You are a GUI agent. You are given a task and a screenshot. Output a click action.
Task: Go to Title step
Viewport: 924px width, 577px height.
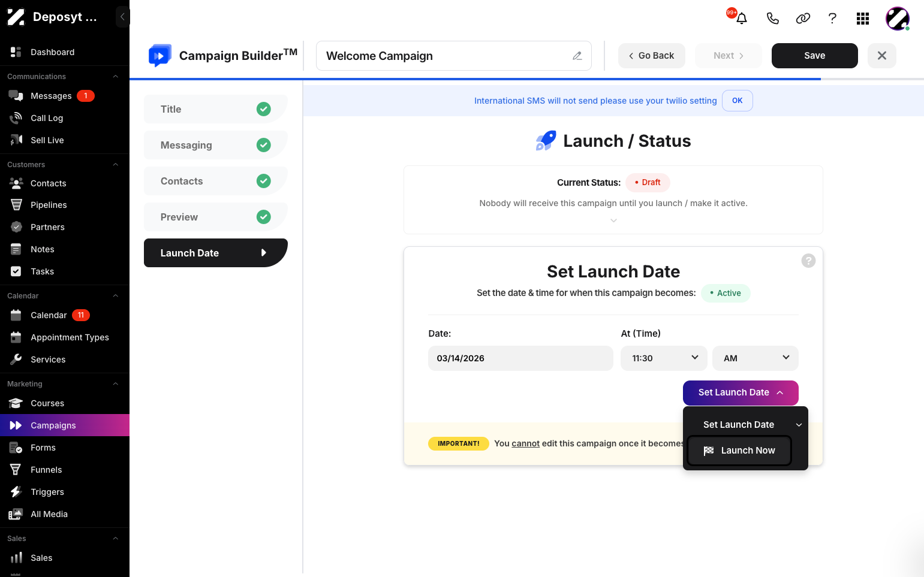click(216, 109)
